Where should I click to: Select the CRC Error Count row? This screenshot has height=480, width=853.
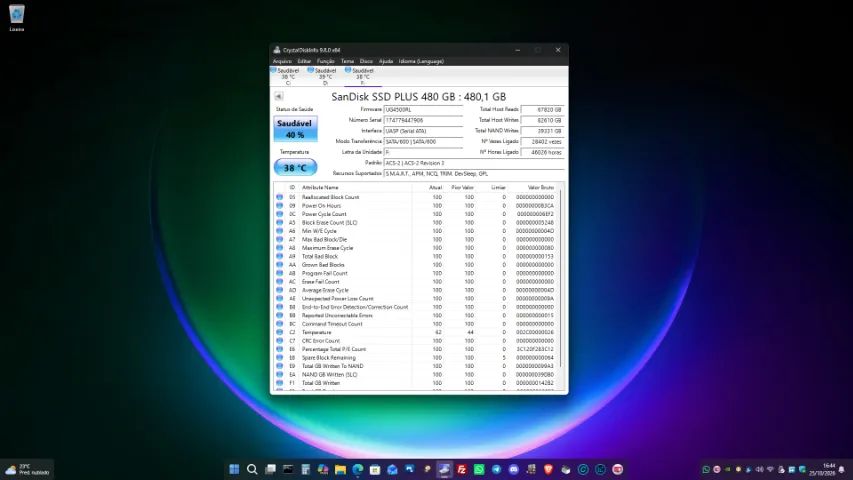click(417, 341)
